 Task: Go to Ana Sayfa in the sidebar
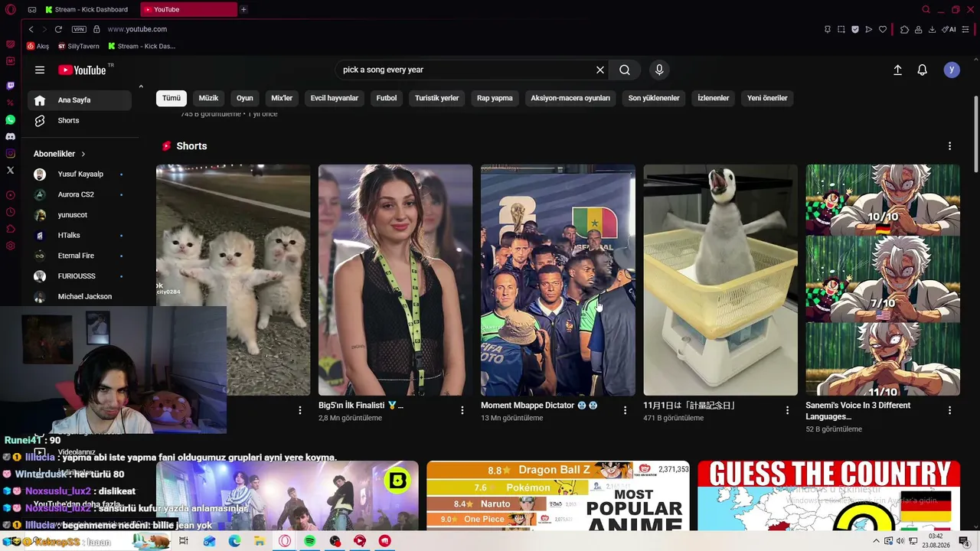coord(80,100)
